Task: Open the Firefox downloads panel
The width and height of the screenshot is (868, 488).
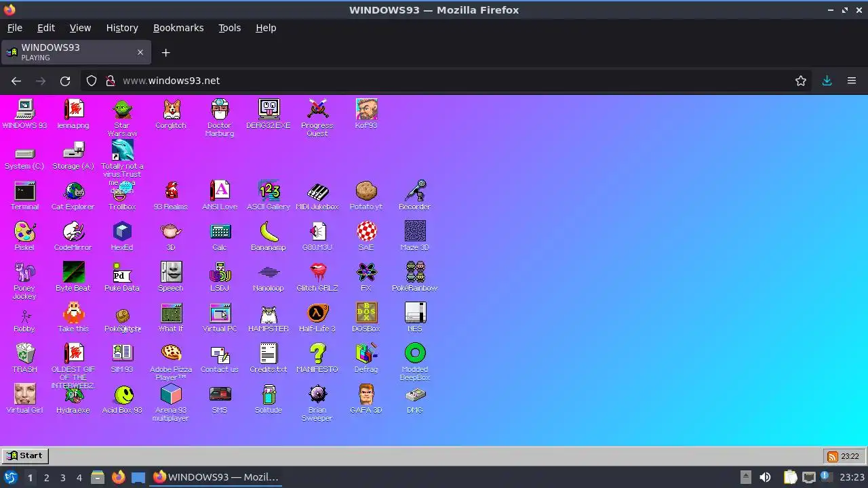Action: click(827, 81)
